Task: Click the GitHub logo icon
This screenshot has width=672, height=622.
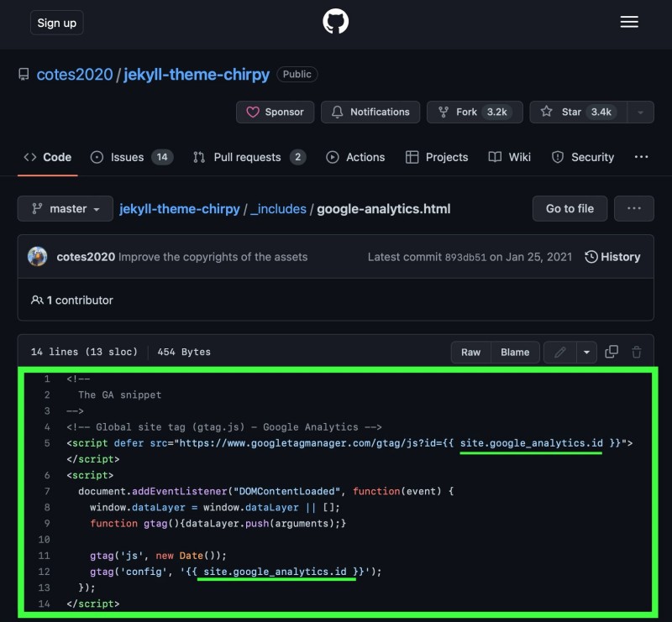Action: click(x=335, y=23)
